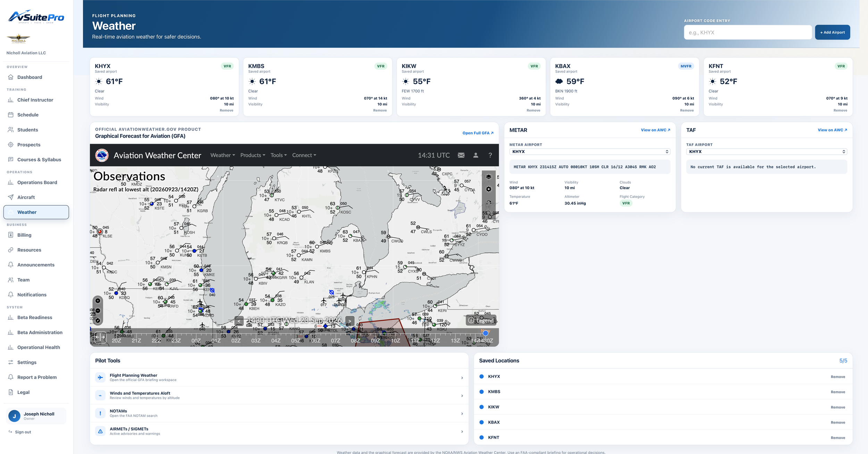
Task: View METAR on AWC link
Action: coord(656,130)
